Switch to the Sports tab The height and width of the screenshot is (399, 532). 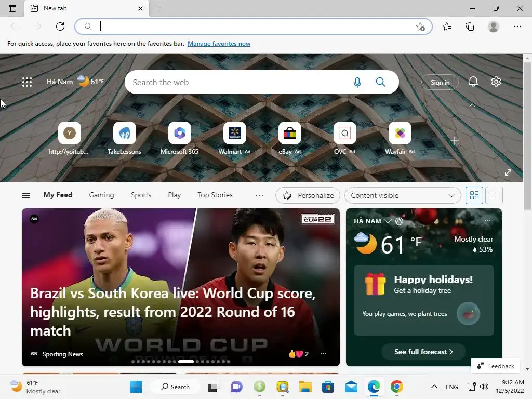click(141, 195)
